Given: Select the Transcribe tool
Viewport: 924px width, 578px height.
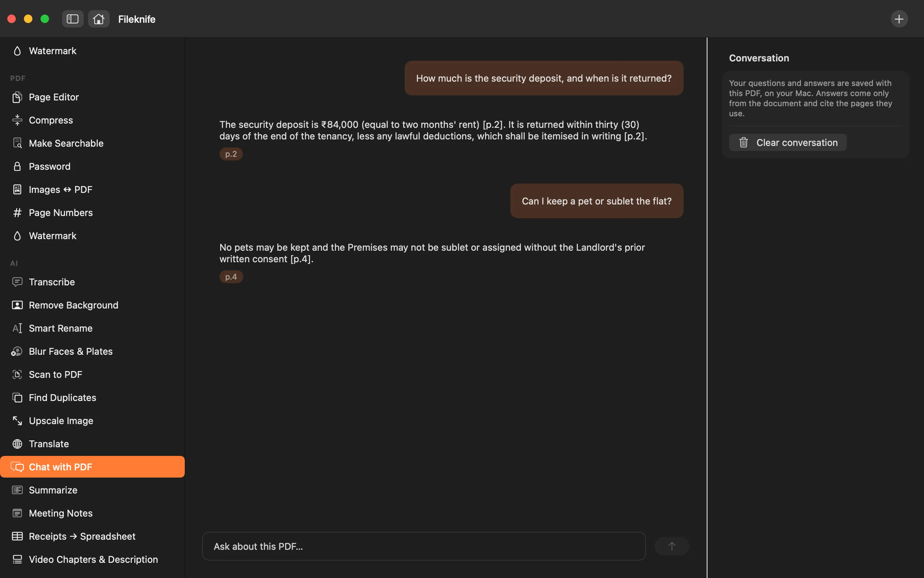Looking at the screenshot, I should pyautogui.click(x=92, y=282).
